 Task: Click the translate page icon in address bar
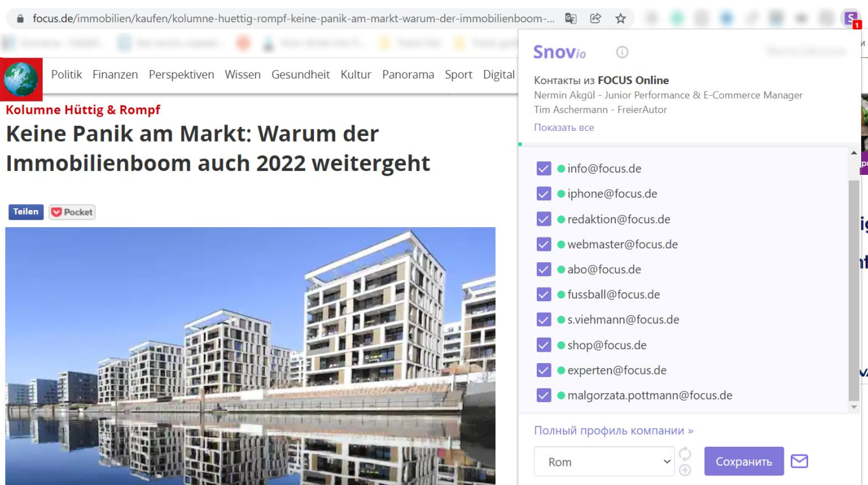coord(571,19)
